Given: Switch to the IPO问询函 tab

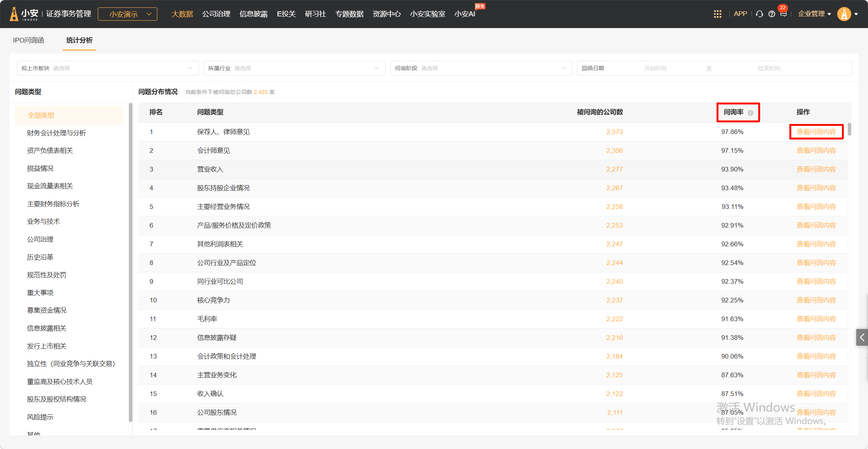Looking at the screenshot, I should click(x=28, y=40).
